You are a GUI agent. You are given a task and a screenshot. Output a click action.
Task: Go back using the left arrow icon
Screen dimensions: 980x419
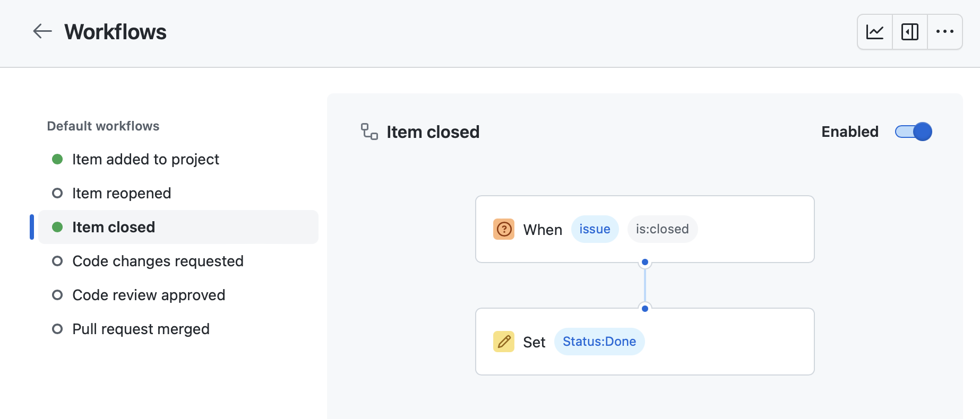pos(42,31)
